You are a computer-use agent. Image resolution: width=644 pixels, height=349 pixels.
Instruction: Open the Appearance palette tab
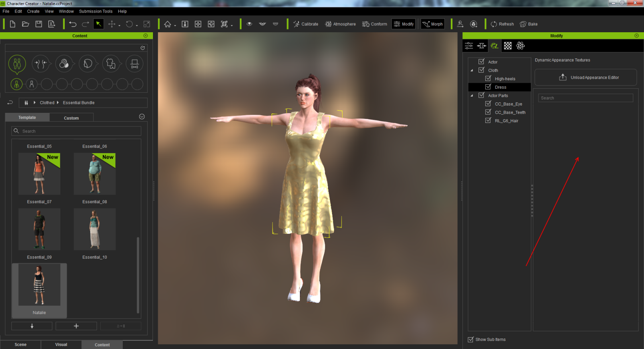point(494,46)
